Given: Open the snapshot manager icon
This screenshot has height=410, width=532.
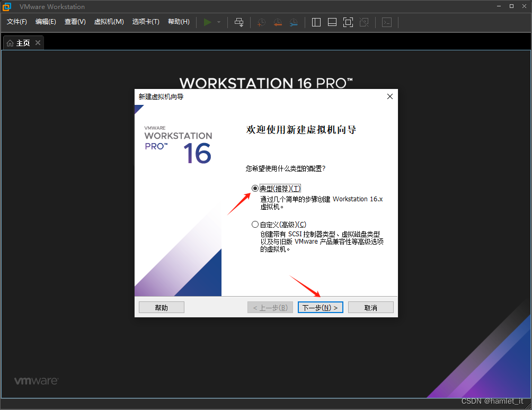Looking at the screenshot, I should [x=294, y=22].
